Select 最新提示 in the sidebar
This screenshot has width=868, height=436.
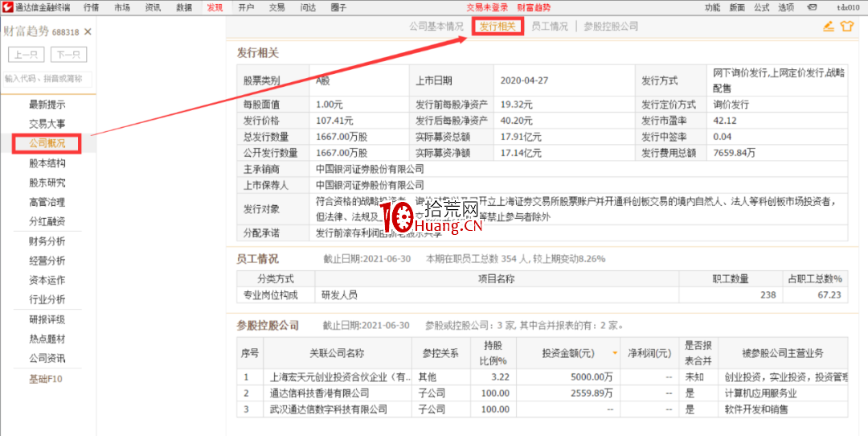[47, 105]
